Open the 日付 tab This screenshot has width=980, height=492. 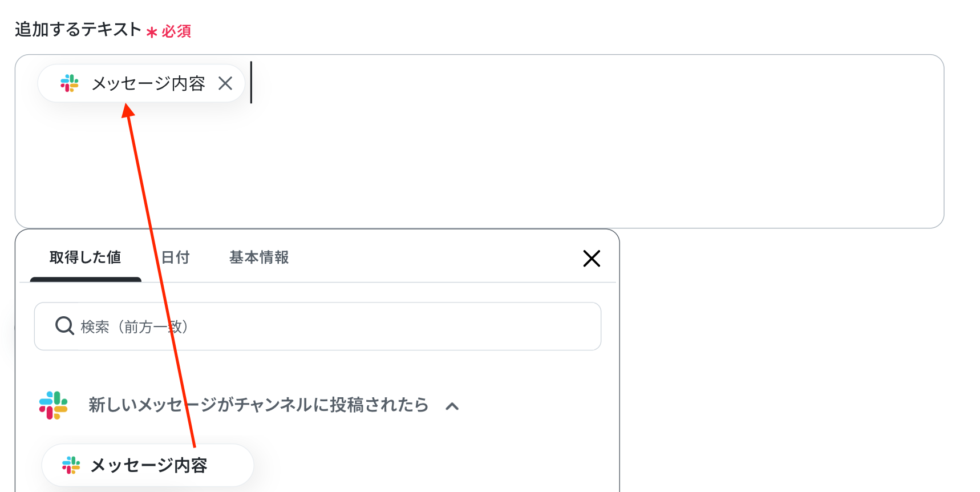[175, 257]
